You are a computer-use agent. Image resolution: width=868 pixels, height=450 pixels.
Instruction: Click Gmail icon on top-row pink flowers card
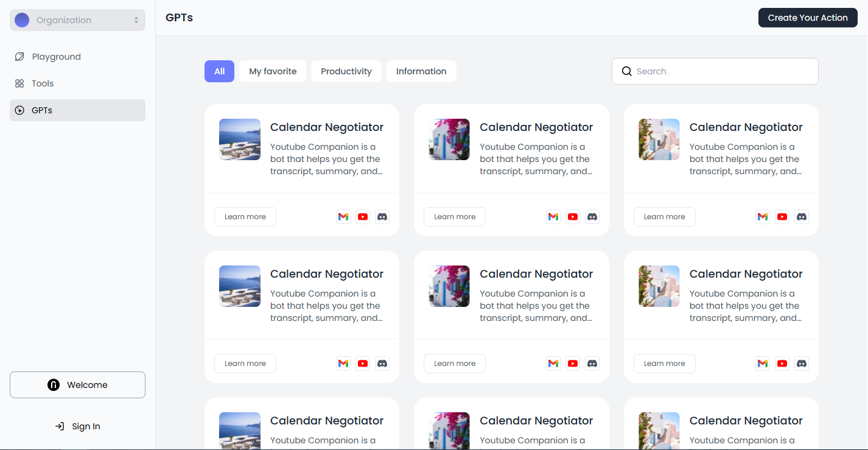point(553,217)
